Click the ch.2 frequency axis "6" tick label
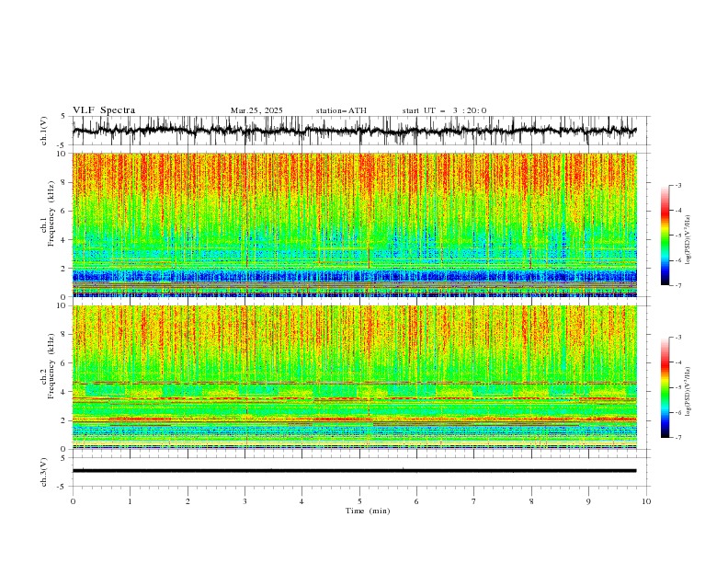Screen dimensions: 728x563 [65, 363]
